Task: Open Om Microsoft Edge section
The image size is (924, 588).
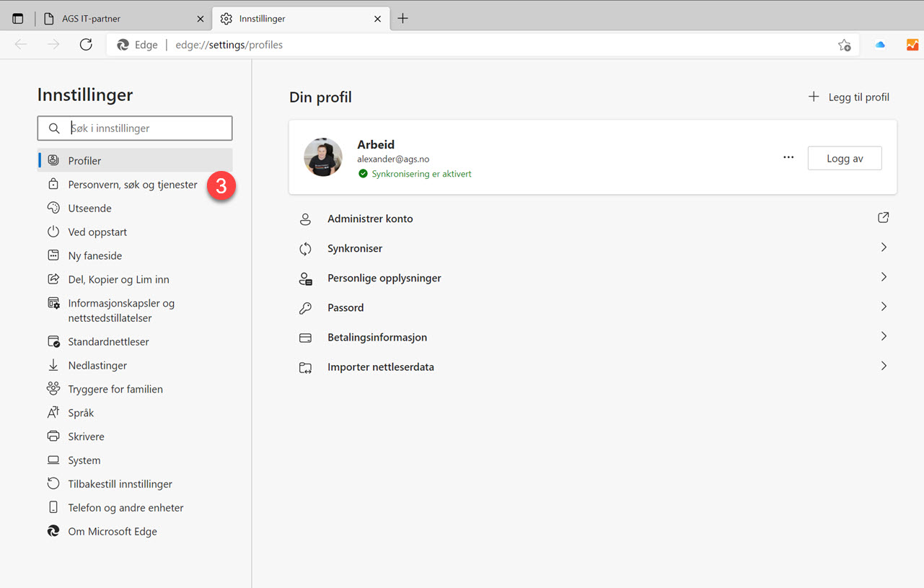Action: click(135, 532)
